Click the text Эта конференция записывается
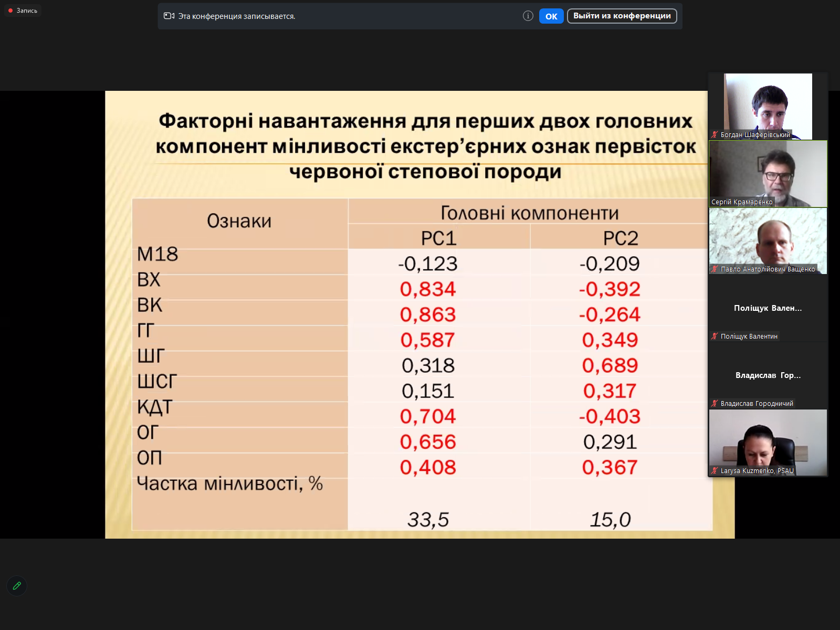Screen dimensions: 840x630 237,16
